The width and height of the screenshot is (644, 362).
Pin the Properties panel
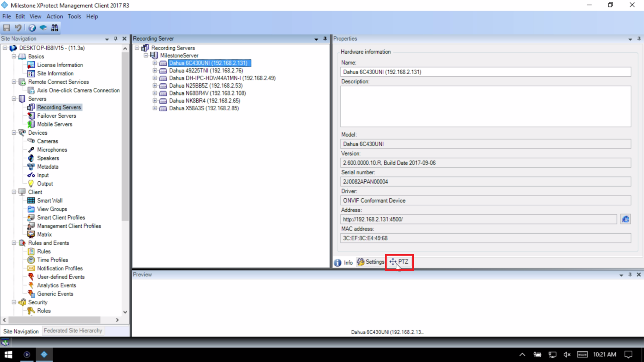(639, 39)
